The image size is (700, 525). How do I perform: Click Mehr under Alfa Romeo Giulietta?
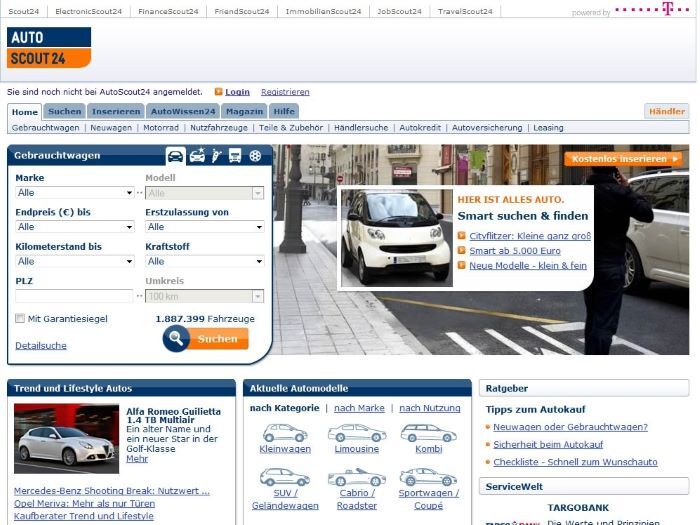click(x=137, y=458)
